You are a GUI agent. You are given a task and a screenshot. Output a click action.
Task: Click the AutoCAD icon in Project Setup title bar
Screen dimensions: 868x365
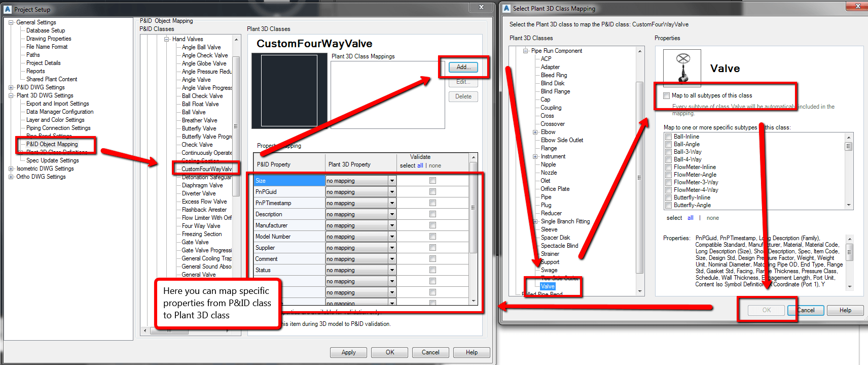tap(8, 9)
